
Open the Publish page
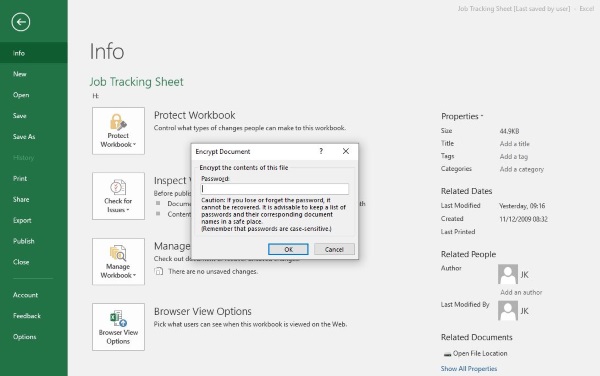tap(34, 241)
